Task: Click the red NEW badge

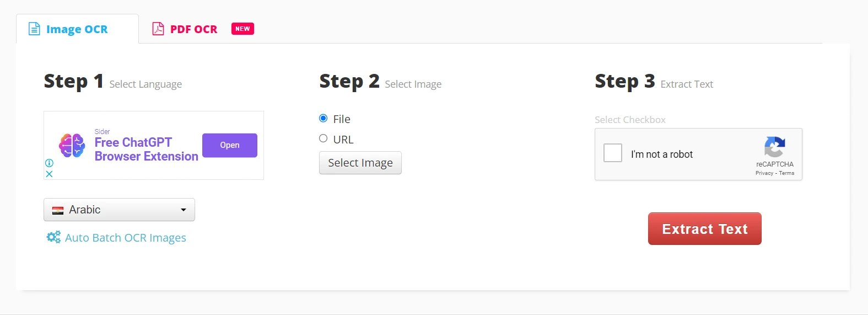Action: [x=242, y=29]
